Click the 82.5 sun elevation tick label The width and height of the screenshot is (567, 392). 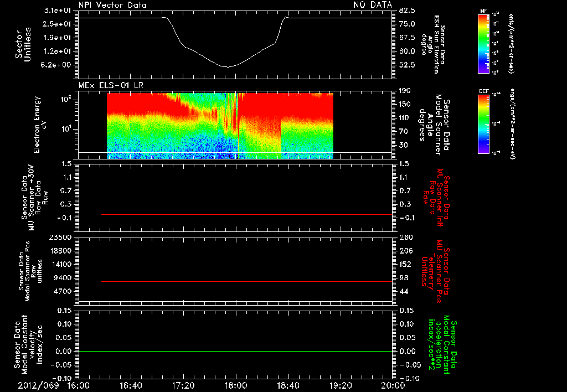[407, 11]
